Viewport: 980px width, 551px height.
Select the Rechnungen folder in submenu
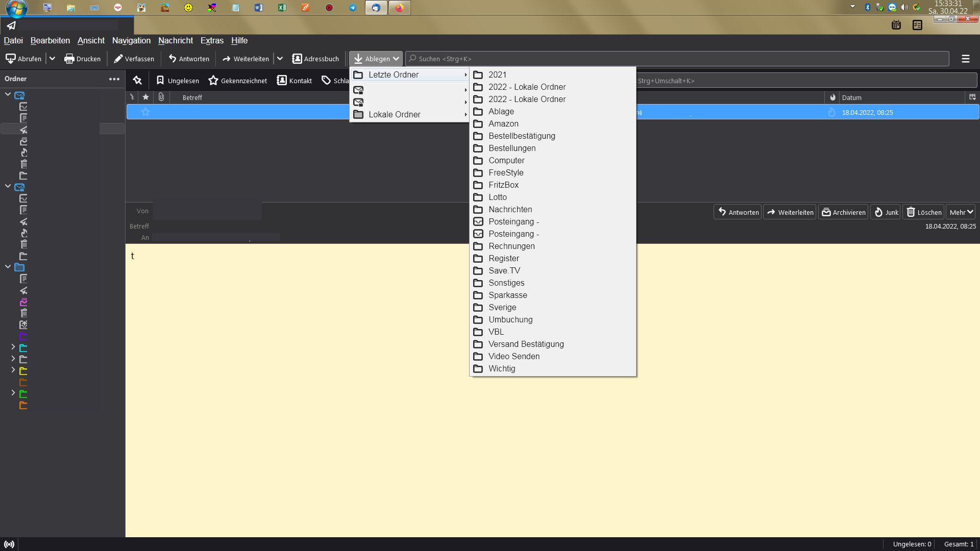(x=511, y=246)
